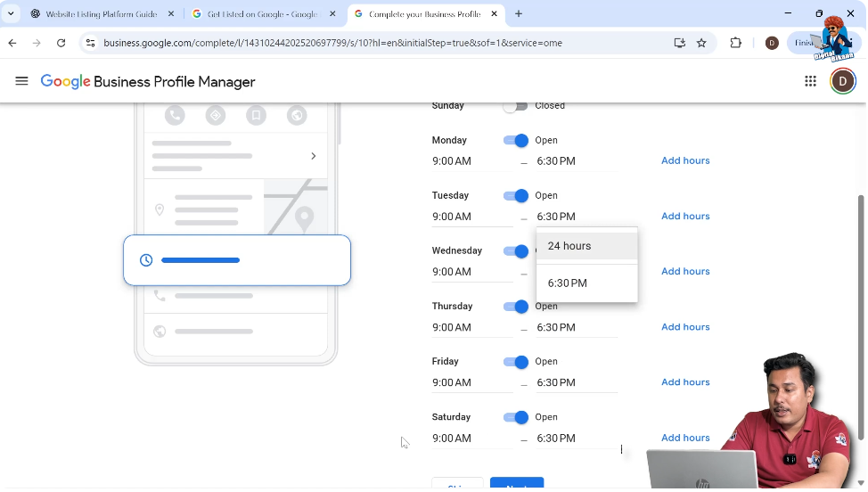Open Wednesday opening time 9:00 AM
This screenshot has height=492, width=868.
coord(472,272)
